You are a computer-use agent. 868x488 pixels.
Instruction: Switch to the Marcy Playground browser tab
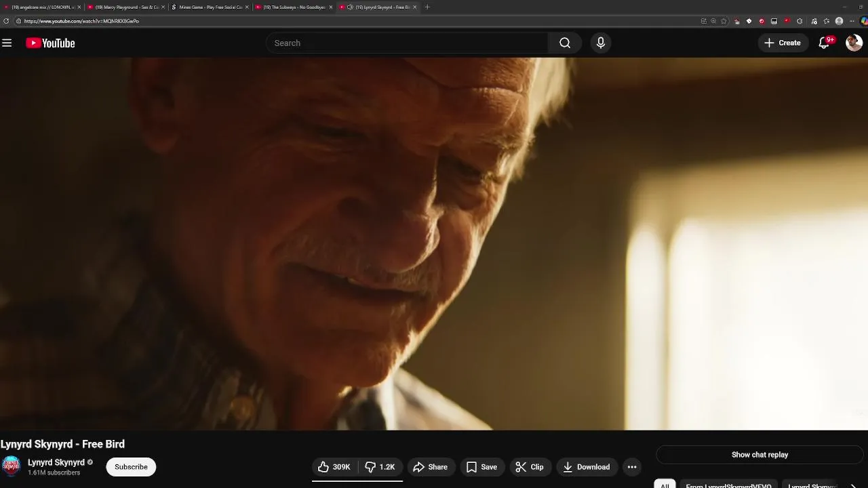pos(126,7)
